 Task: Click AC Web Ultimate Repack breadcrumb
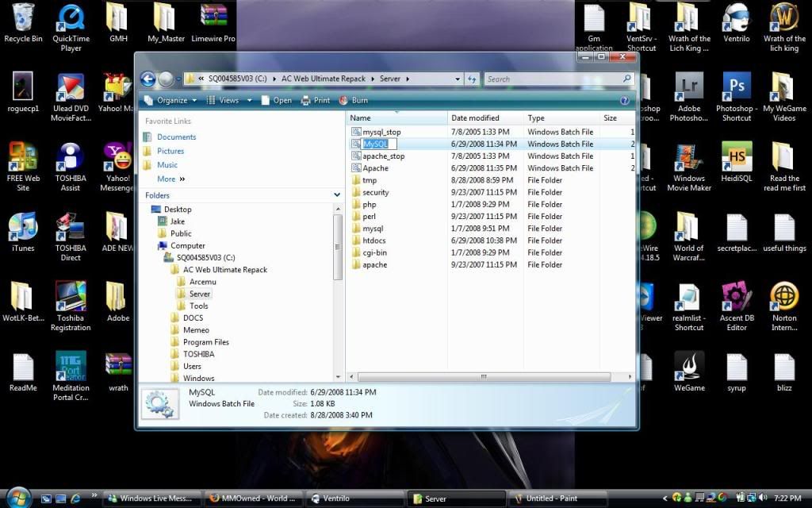coord(324,79)
